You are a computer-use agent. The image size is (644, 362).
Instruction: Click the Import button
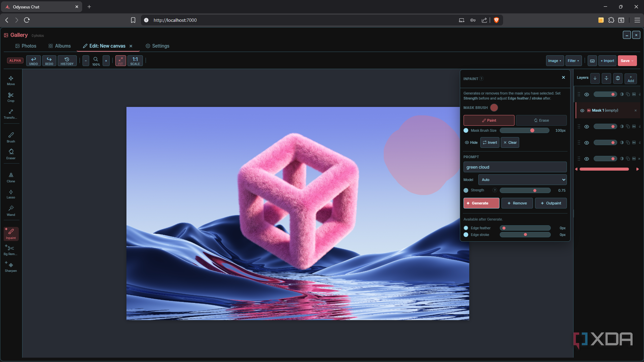point(607,61)
